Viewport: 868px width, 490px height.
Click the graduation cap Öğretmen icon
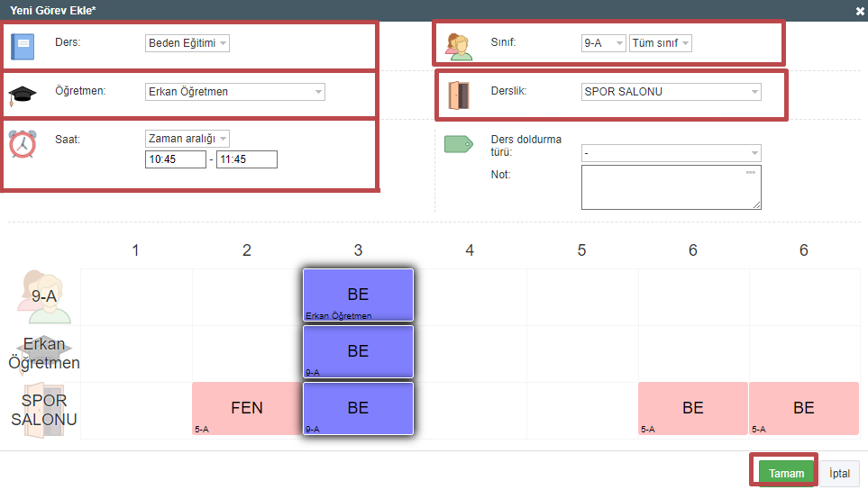(22, 94)
